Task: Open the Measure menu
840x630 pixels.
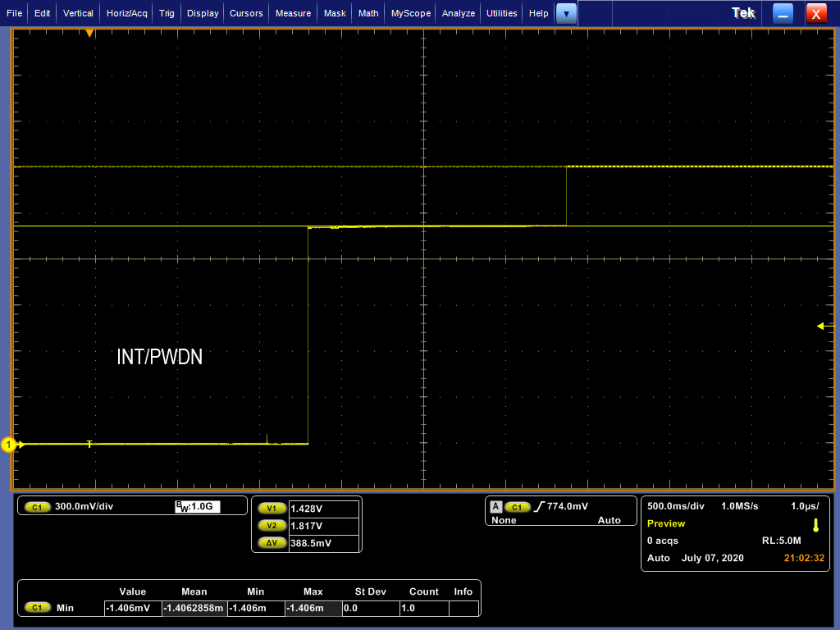Action: pos(293,13)
